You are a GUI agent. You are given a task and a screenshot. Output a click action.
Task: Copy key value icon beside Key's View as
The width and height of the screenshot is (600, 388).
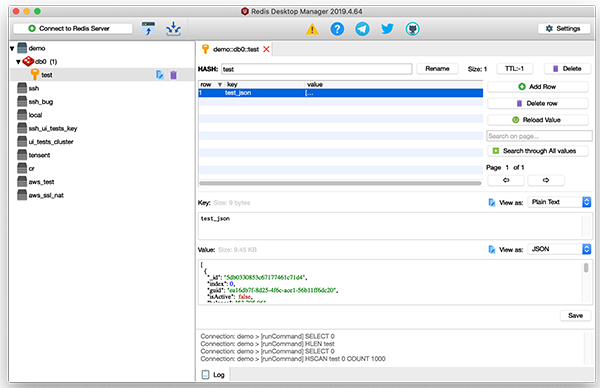[492, 202]
